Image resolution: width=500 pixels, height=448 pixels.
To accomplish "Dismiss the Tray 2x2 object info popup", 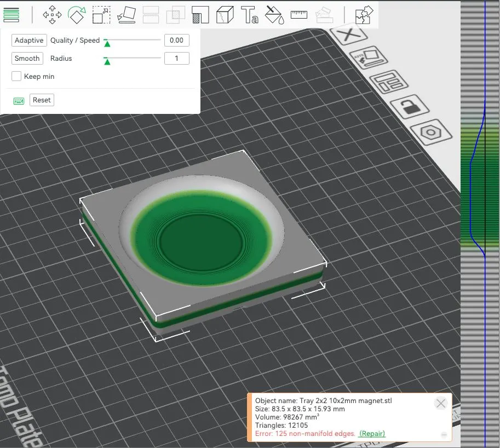I will tap(440, 403).
